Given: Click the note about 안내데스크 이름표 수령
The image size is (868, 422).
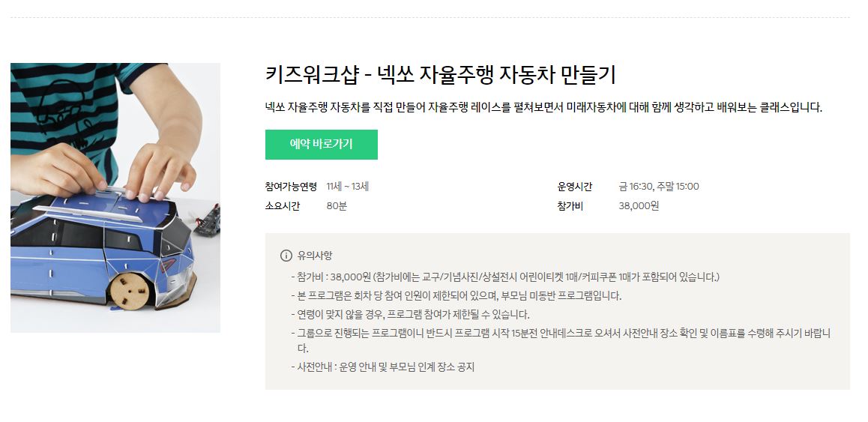Looking at the screenshot, I should 561,340.
